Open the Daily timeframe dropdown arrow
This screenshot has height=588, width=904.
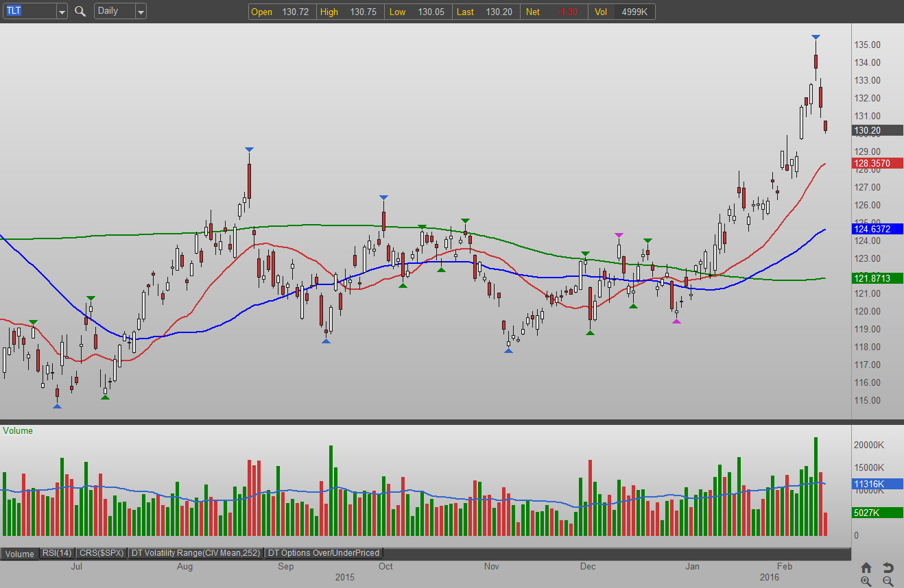(x=140, y=12)
